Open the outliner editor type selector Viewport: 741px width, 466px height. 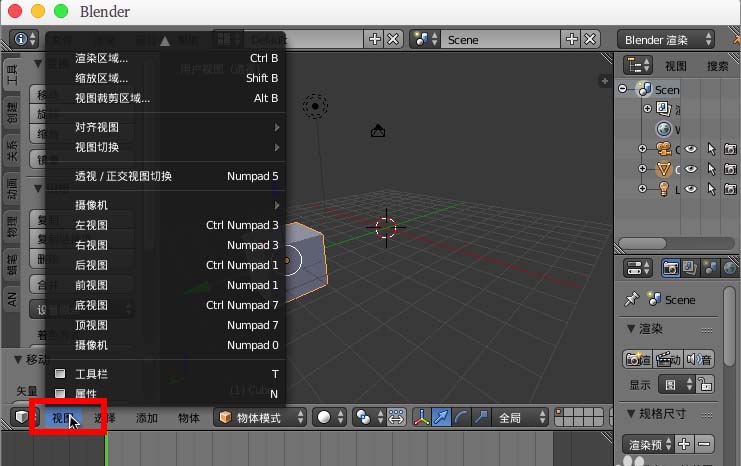point(638,65)
